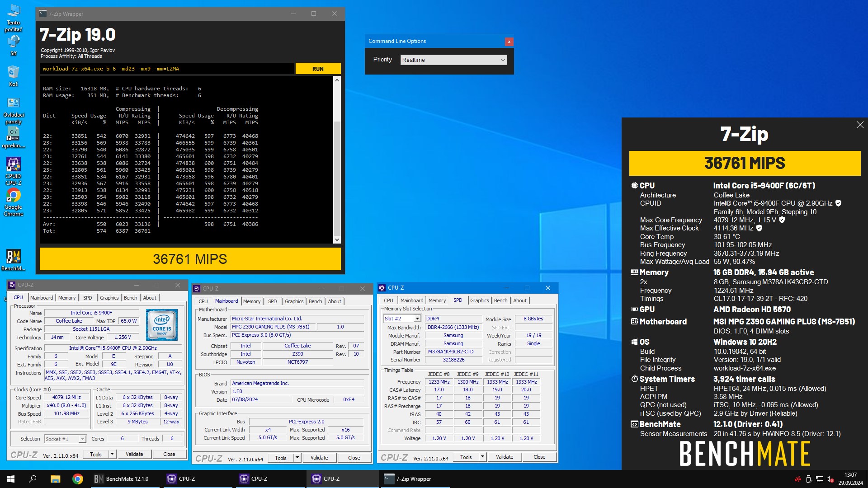Open Chrome from the taskbar
Viewport: 868px width, 488px height.
click(78, 479)
